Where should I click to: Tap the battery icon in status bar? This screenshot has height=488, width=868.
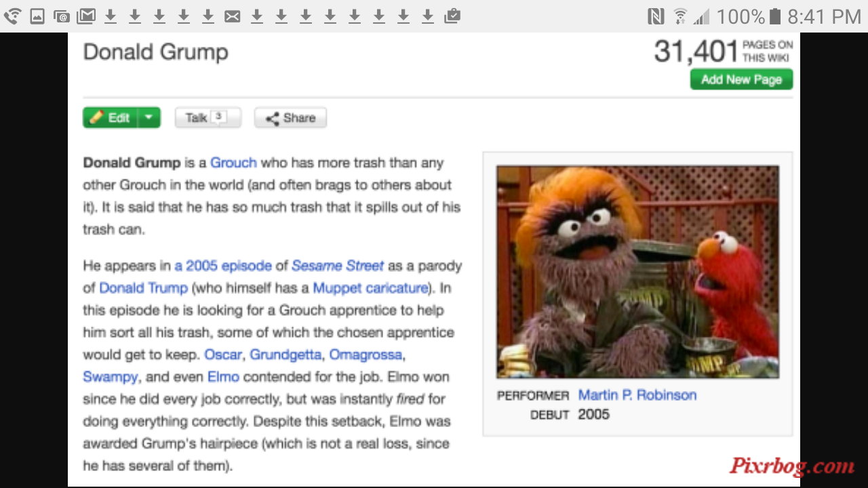point(775,16)
